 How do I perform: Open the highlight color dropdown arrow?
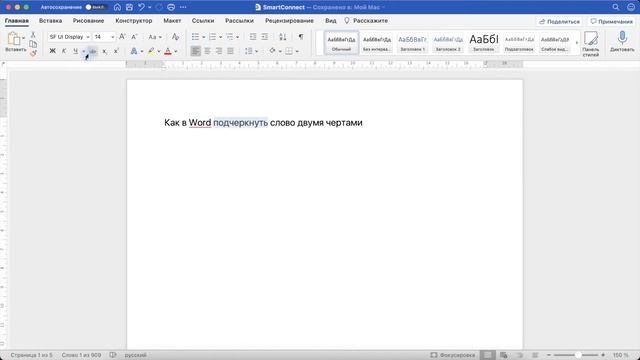coord(159,51)
